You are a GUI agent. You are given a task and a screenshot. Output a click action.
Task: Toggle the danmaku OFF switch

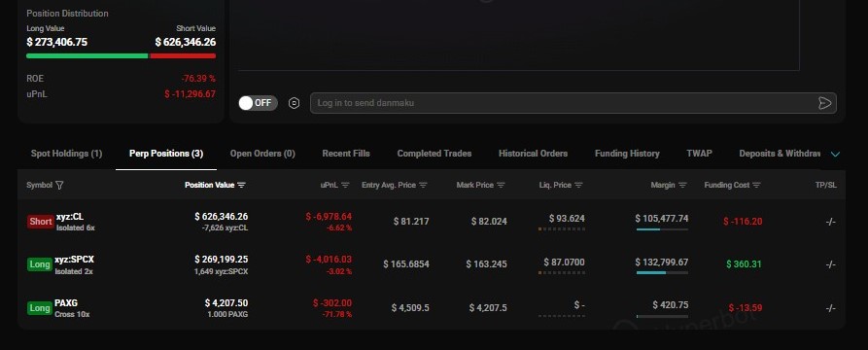(x=258, y=103)
